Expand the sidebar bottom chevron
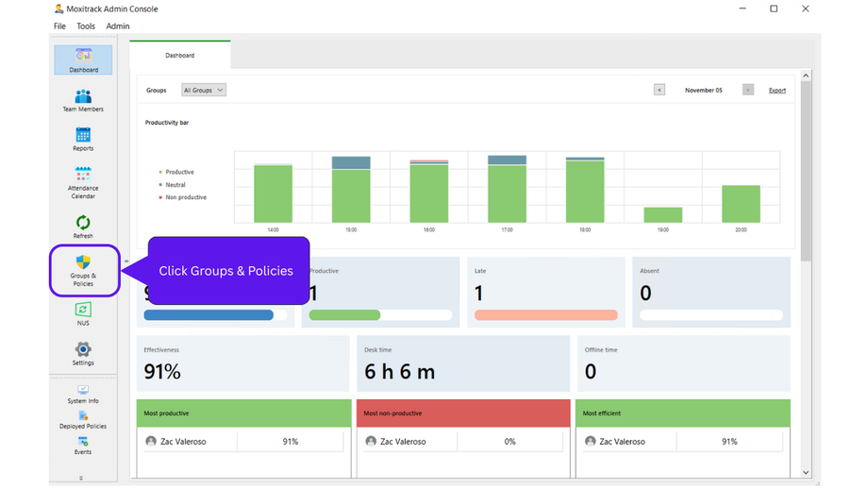This screenshot has height=488, width=868. point(81,479)
